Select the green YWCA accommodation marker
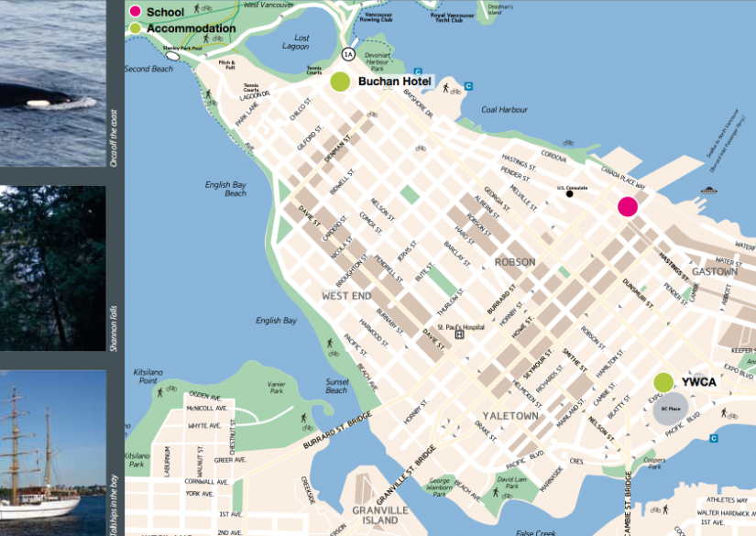This screenshot has height=536, width=756. click(663, 381)
